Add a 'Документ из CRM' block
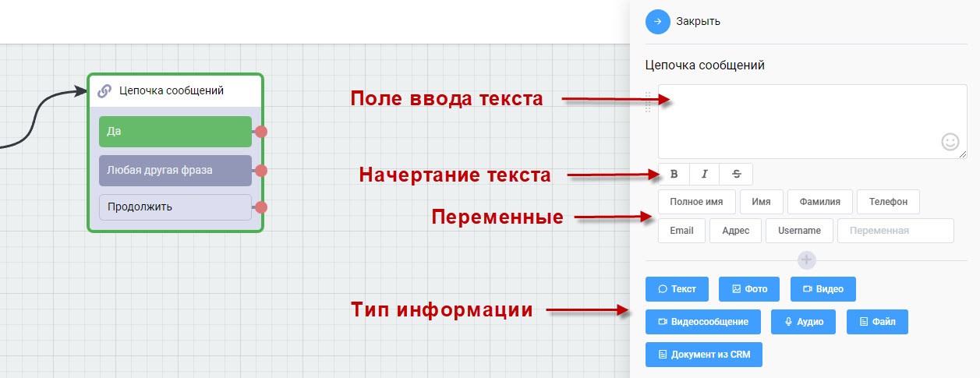980x378 pixels. 703,355
